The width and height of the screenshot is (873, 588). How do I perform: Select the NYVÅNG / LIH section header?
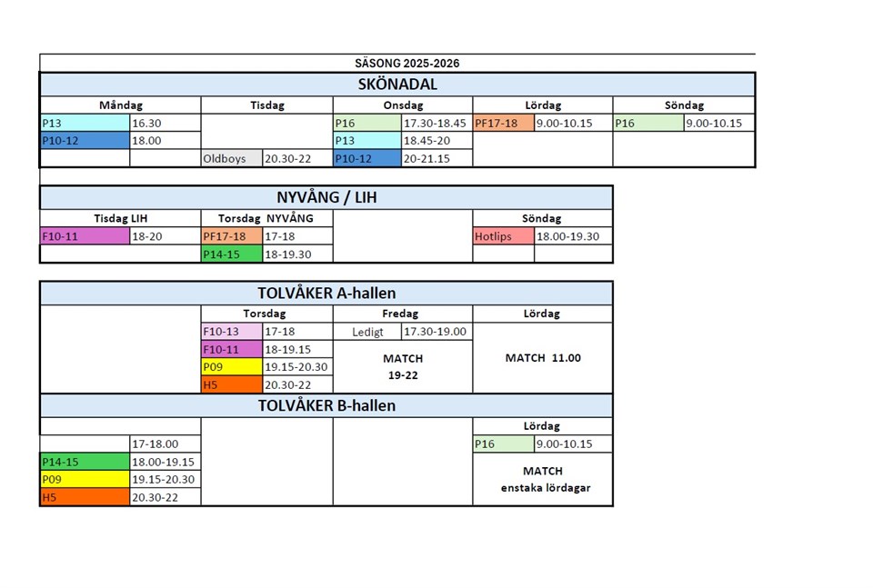point(326,198)
